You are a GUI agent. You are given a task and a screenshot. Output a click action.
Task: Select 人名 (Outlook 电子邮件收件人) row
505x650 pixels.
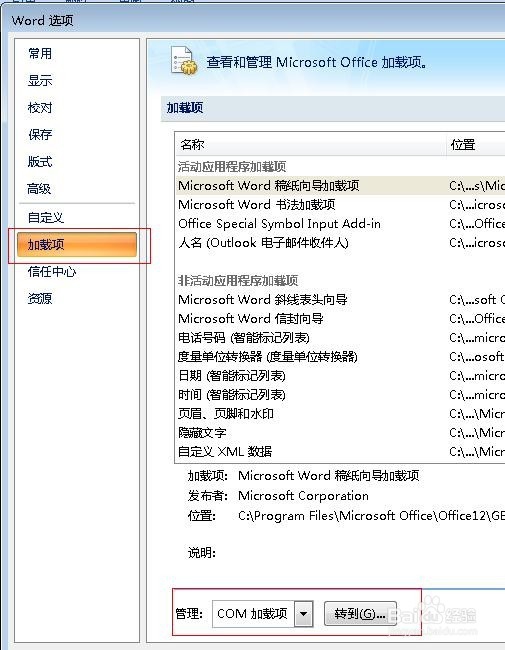[340, 243]
